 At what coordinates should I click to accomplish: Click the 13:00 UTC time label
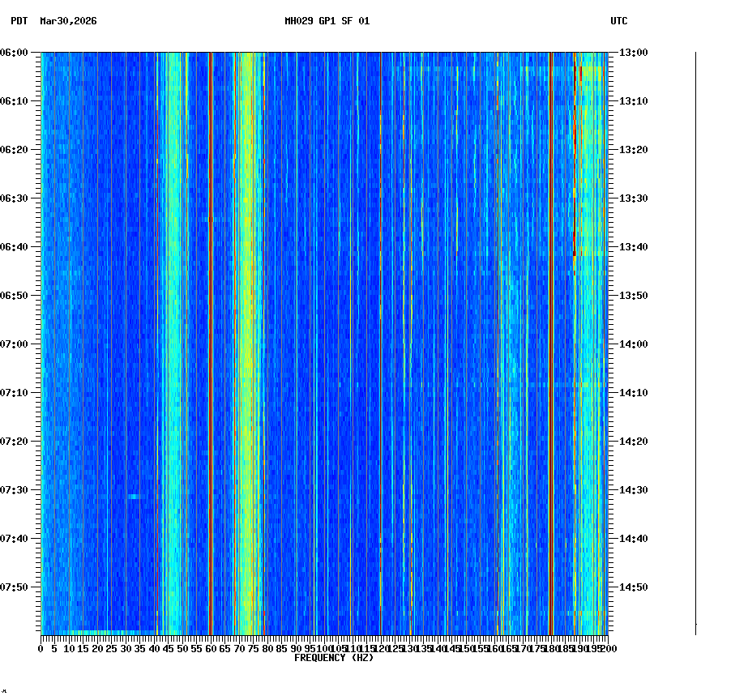tap(631, 53)
